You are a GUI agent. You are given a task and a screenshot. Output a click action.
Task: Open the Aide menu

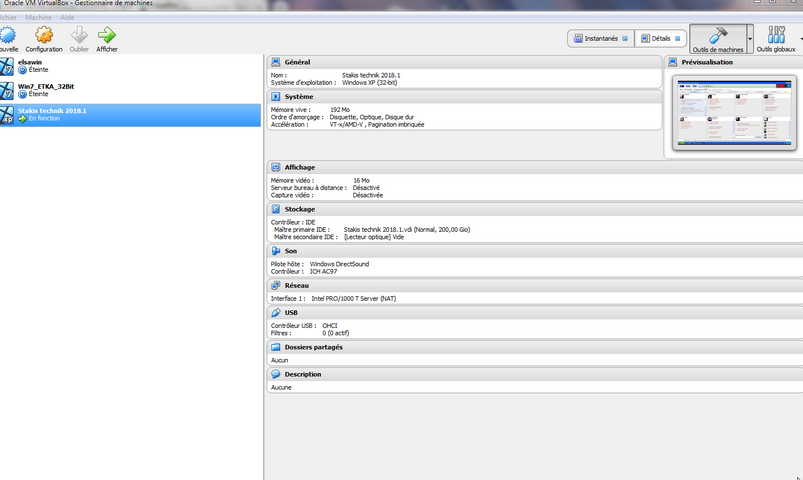click(67, 17)
